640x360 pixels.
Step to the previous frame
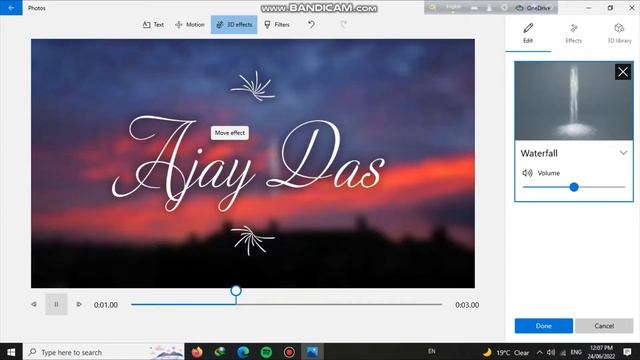(34, 304)
